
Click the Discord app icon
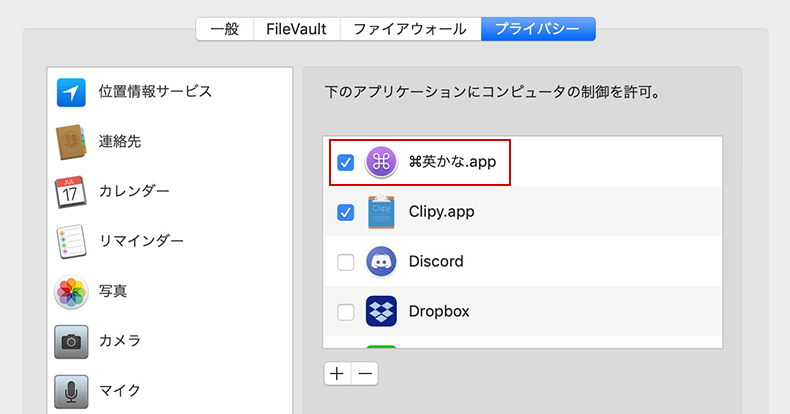point(381,261)
